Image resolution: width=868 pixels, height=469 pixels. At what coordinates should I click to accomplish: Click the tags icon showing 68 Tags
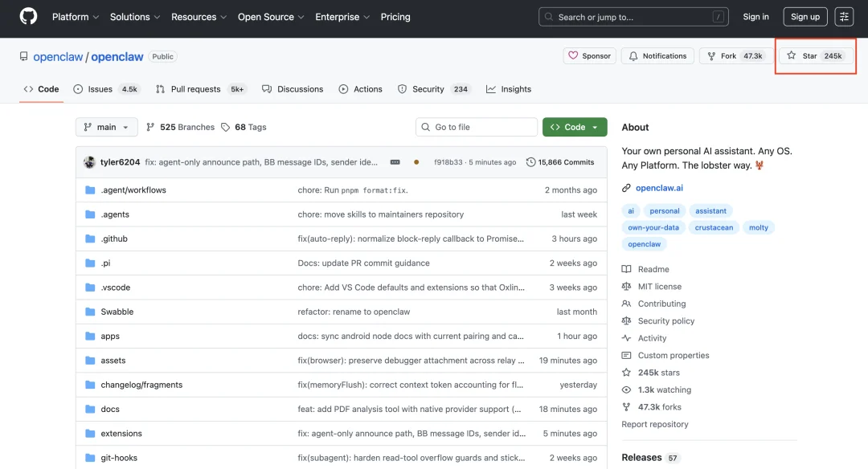coord(226,127)
